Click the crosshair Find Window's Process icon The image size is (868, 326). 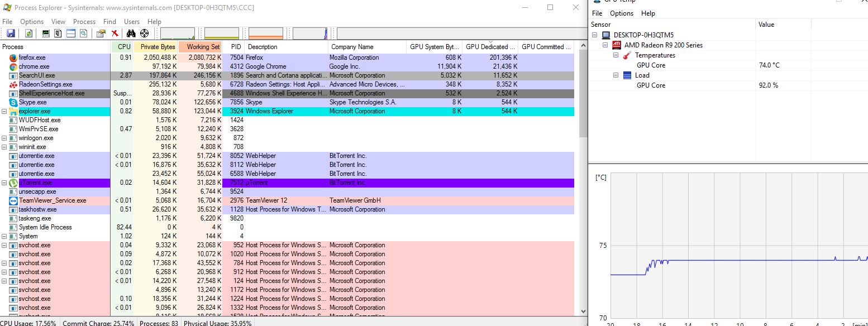[x=144, y=33]
